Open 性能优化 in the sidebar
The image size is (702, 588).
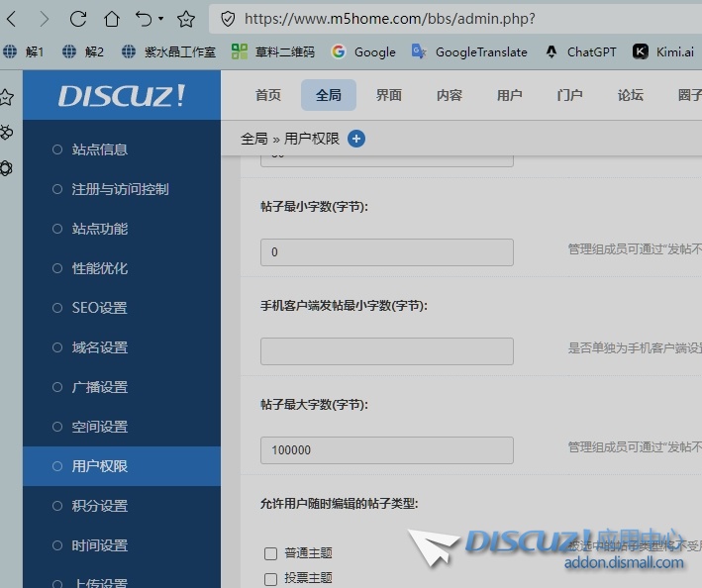pyautogui.click(x=122, y=268)
